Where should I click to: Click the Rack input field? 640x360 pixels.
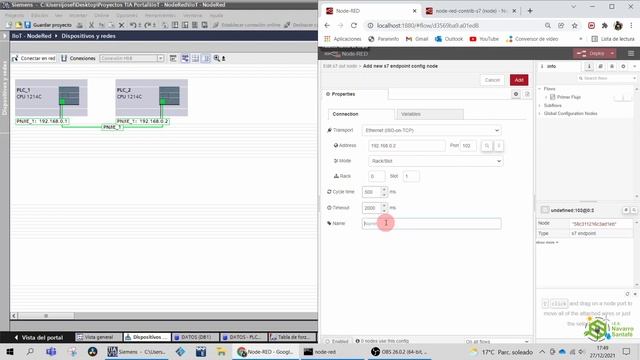(376, 176)
